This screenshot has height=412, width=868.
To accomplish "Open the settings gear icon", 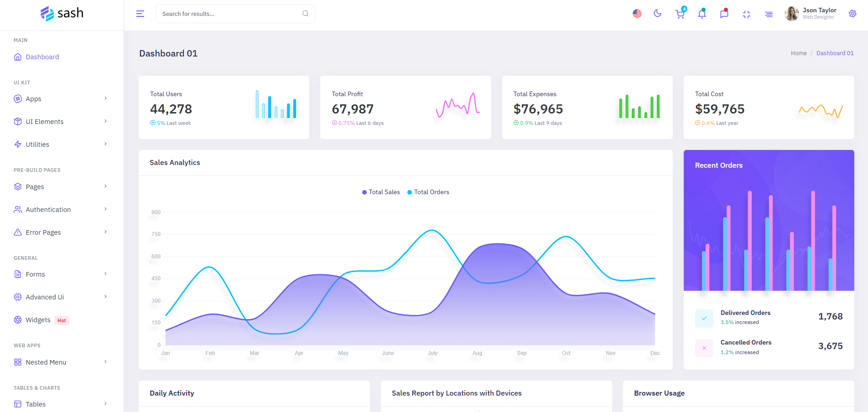I will (x=852, y=14).
